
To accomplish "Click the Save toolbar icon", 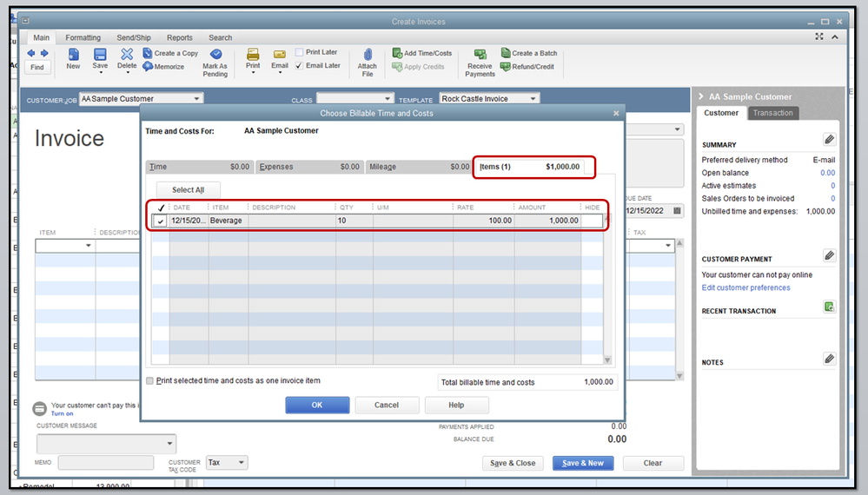I will pos(100,54).
